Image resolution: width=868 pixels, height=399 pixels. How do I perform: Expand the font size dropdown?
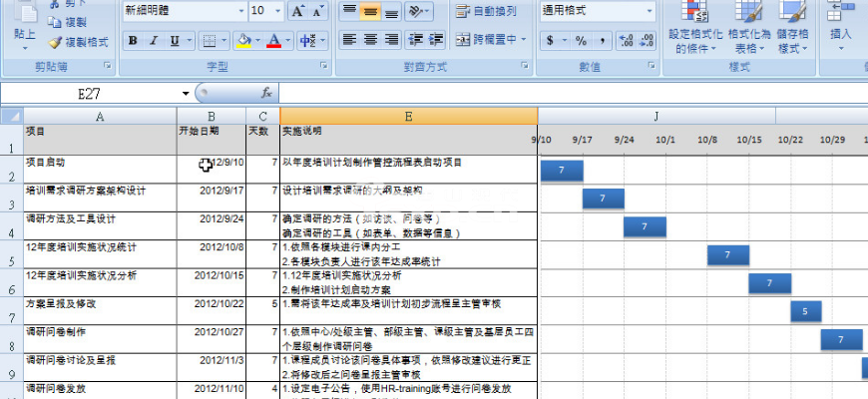tap(276, 11)
